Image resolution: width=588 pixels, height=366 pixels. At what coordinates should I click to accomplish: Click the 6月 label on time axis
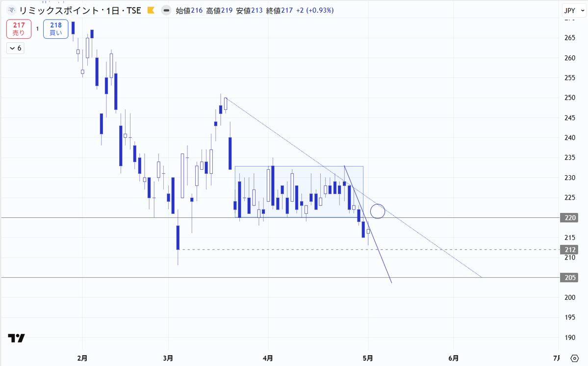click(453, 358)
